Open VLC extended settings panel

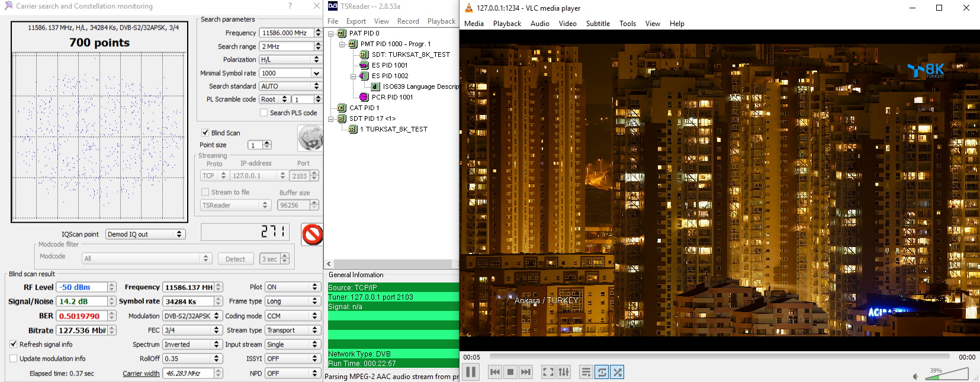[564, 372]
